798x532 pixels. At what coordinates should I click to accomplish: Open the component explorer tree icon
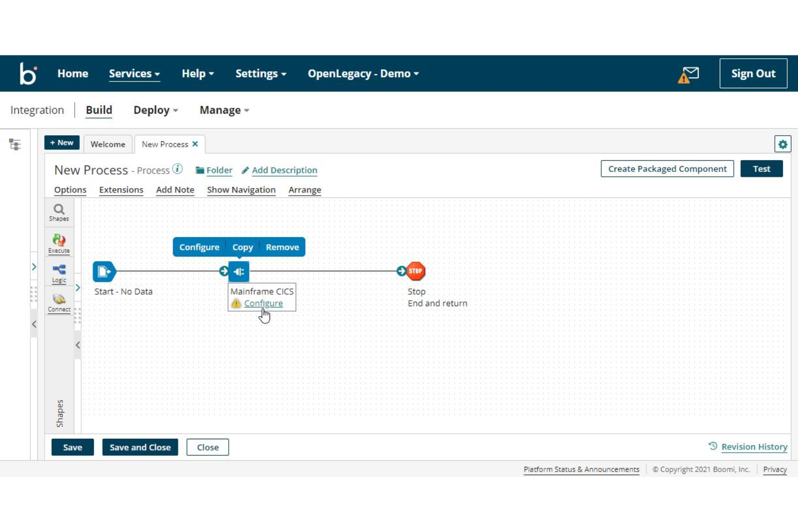tap(15, 144)
